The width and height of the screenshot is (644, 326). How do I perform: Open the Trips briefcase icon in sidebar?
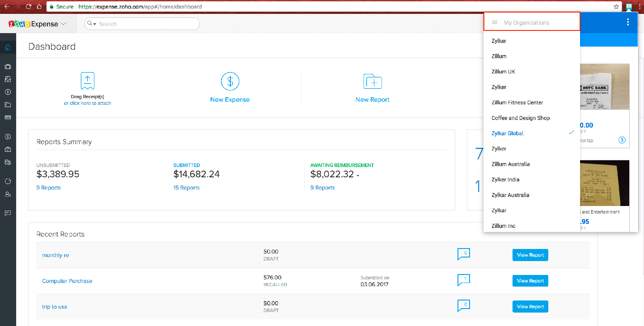point(8,67)
